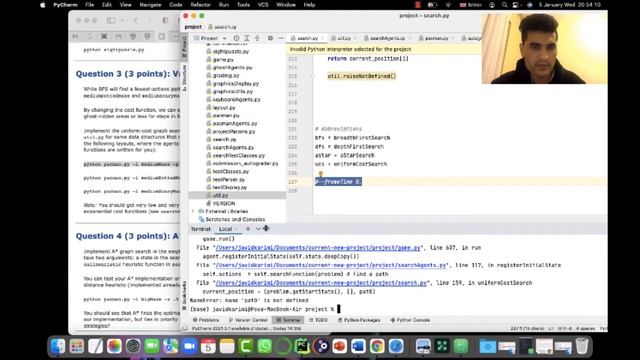Close the util.py editor tab
This screenshot has height=360, width=640.
tap(356, 38)
